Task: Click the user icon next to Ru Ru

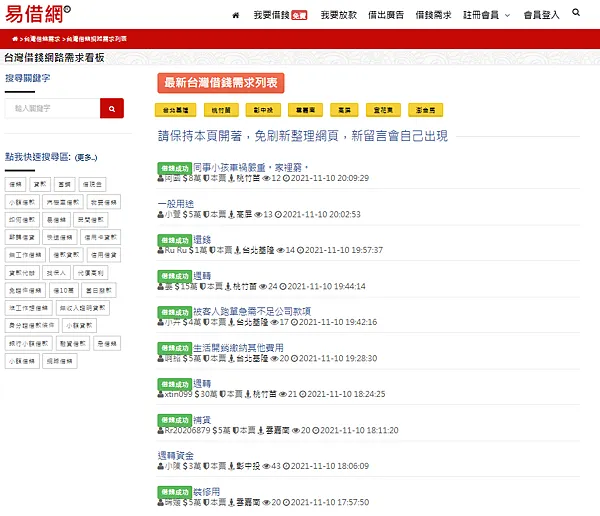Action: point(161,251)
